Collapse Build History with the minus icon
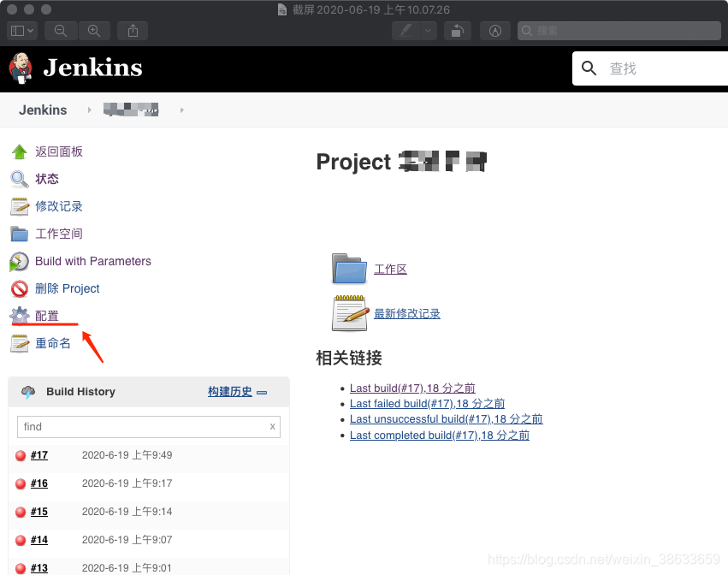The image size is (728, 575). point(263,393)
